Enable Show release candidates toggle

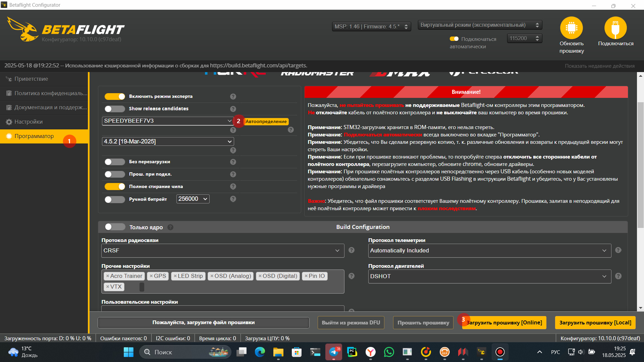(x=115, y=109)
